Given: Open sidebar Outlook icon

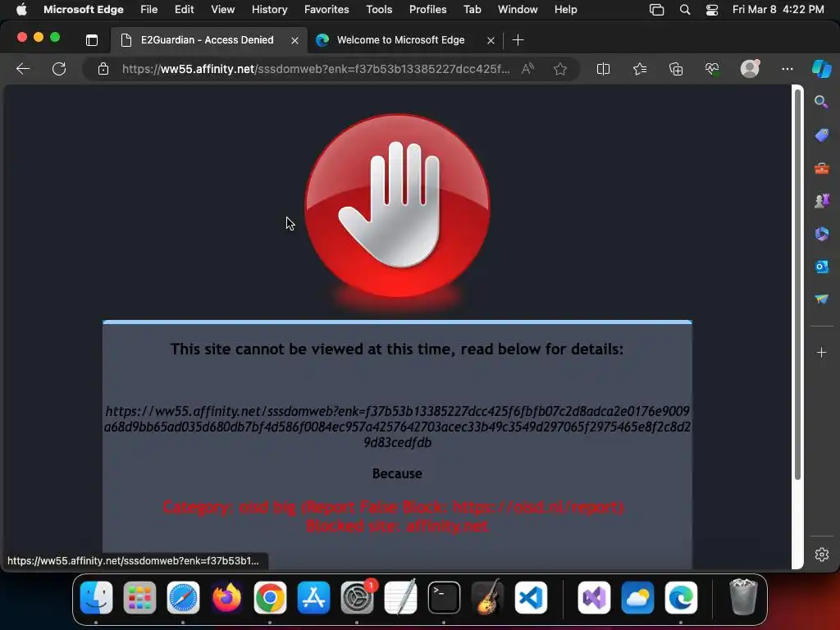Looking at the screenshot, I should click(x=821, y=267).
